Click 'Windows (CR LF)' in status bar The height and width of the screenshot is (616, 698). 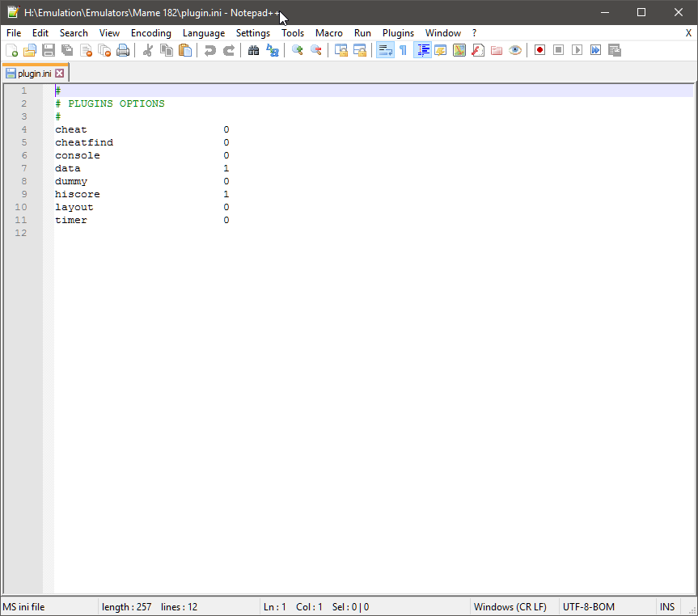click(510, 607)
